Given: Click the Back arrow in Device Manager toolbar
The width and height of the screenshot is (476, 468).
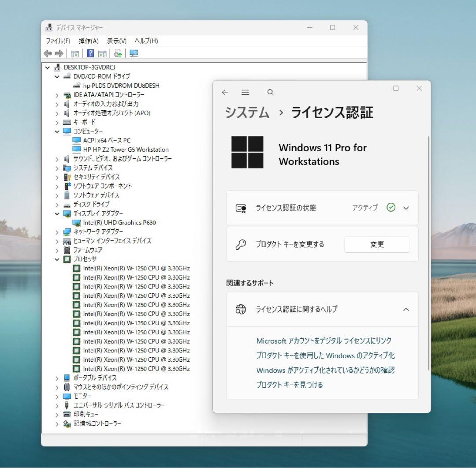Looking at the screenshot, I should [x=48, y=54].
